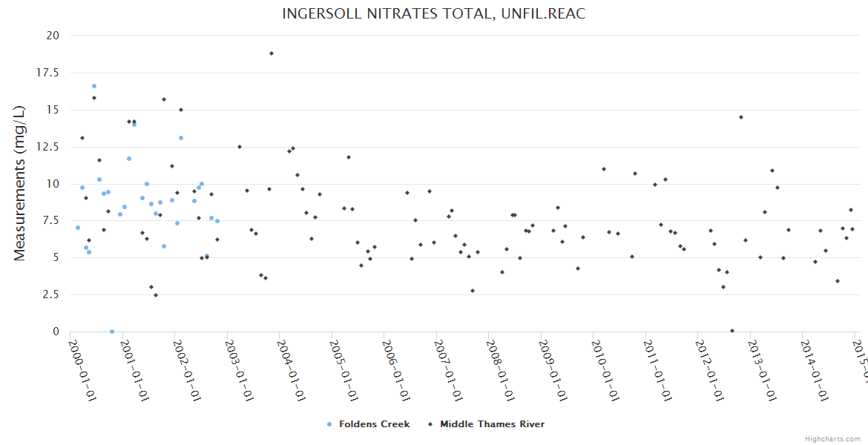Click the Measurements (mg/L) y-axis title

[20, 183]
